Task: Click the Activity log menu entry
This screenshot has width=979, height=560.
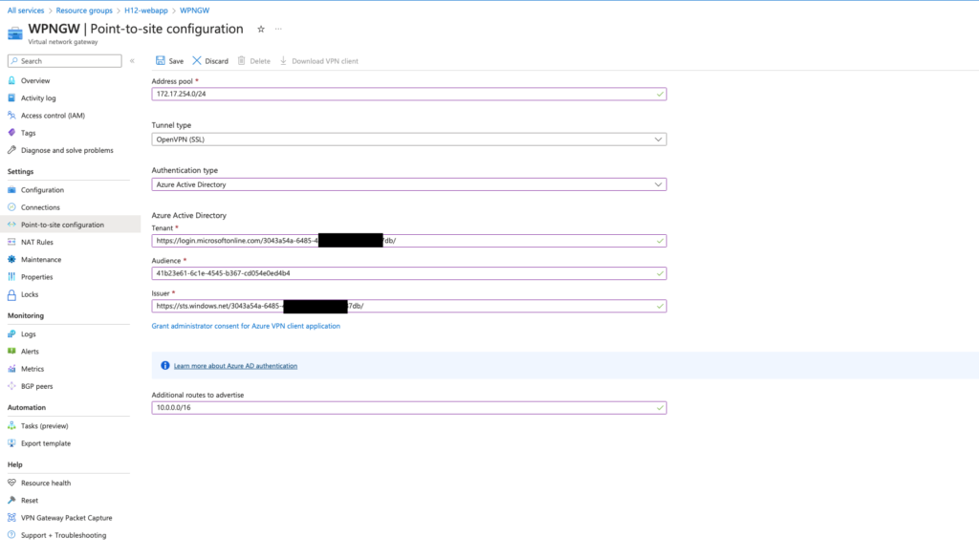Action: tap(38, 98)
